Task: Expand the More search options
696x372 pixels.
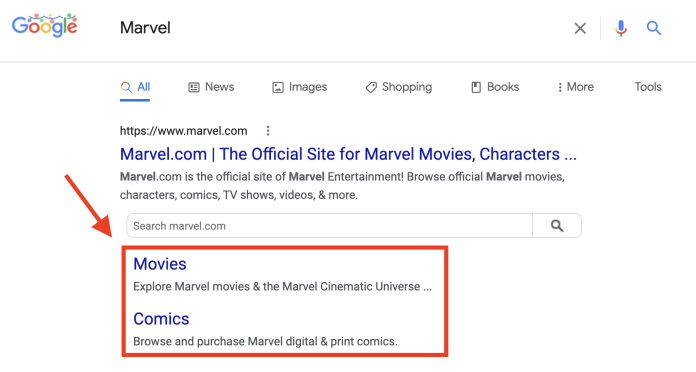Action: tap(575, 87)
